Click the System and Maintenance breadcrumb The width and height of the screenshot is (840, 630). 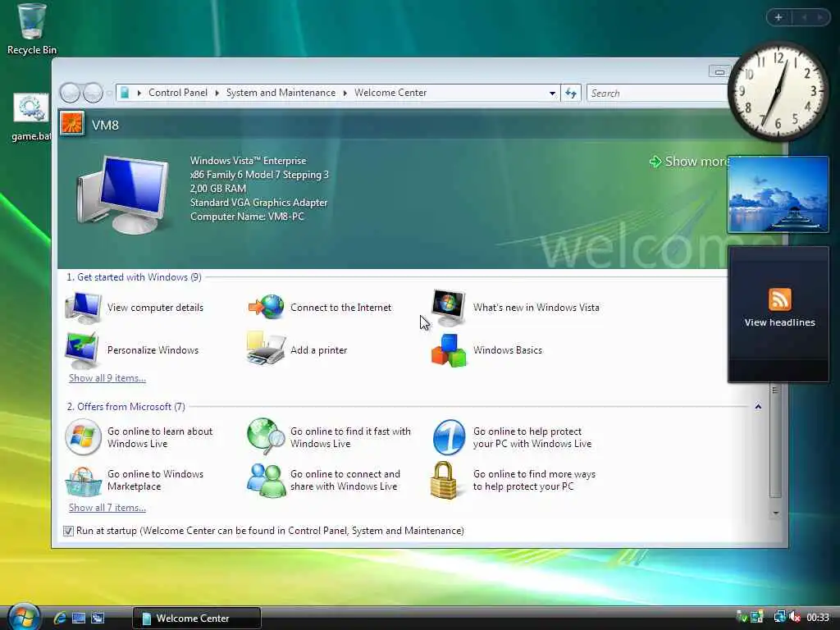point(281,93)
